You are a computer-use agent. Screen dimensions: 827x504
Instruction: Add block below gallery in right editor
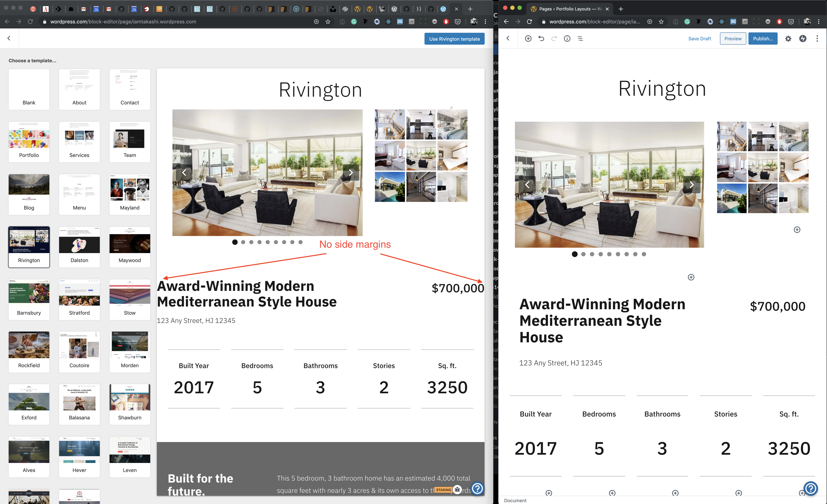(x=797, y=230)
